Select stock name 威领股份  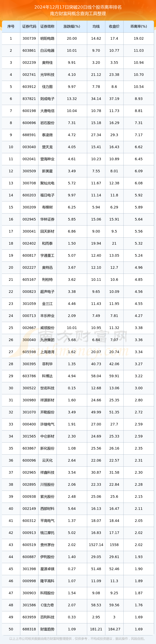point(47,328)
